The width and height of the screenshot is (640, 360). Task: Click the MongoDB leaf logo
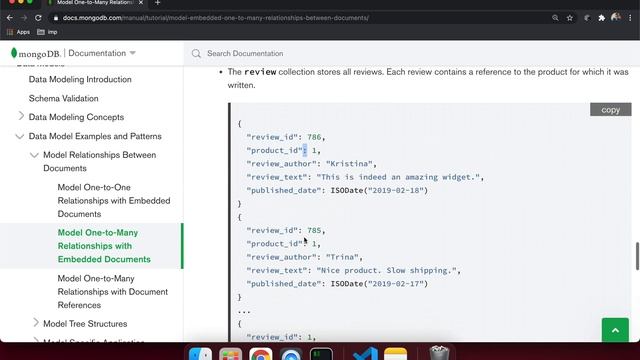click(14, 53)
